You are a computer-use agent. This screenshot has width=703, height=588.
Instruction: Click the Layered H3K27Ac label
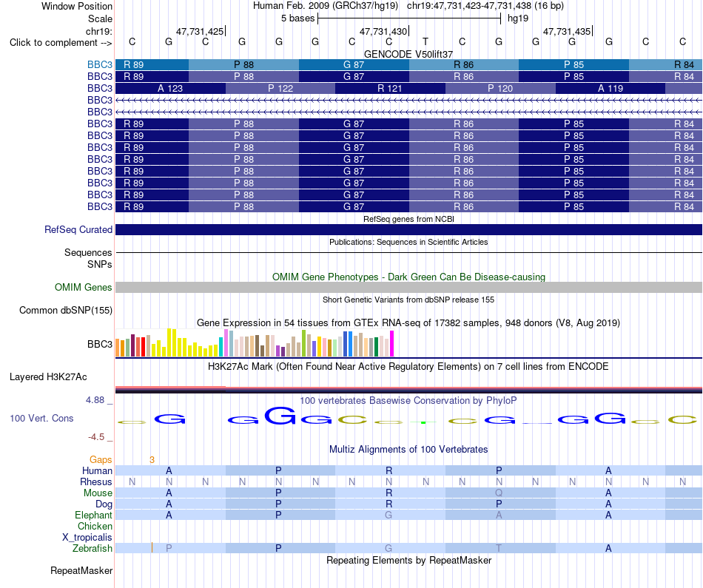48,377
